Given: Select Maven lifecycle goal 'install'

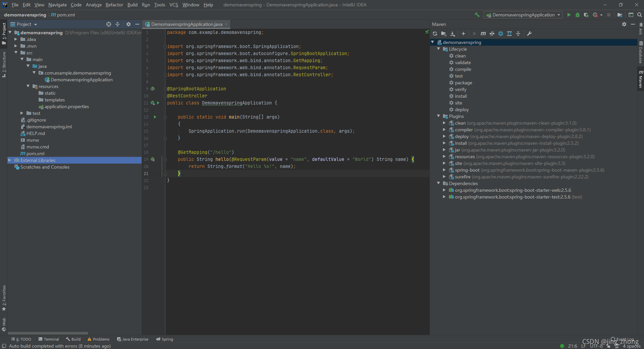Looking at the screenshot, I should pos(461,96).
